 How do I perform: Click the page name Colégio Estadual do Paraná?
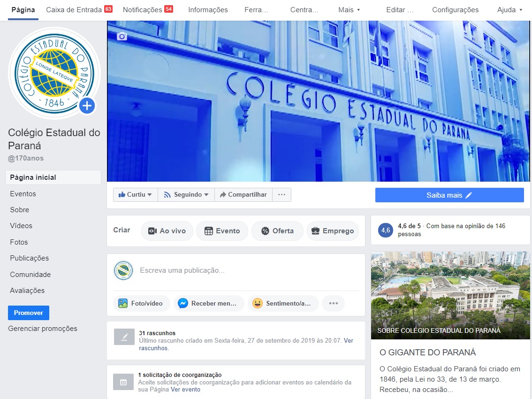coord(54,139)
